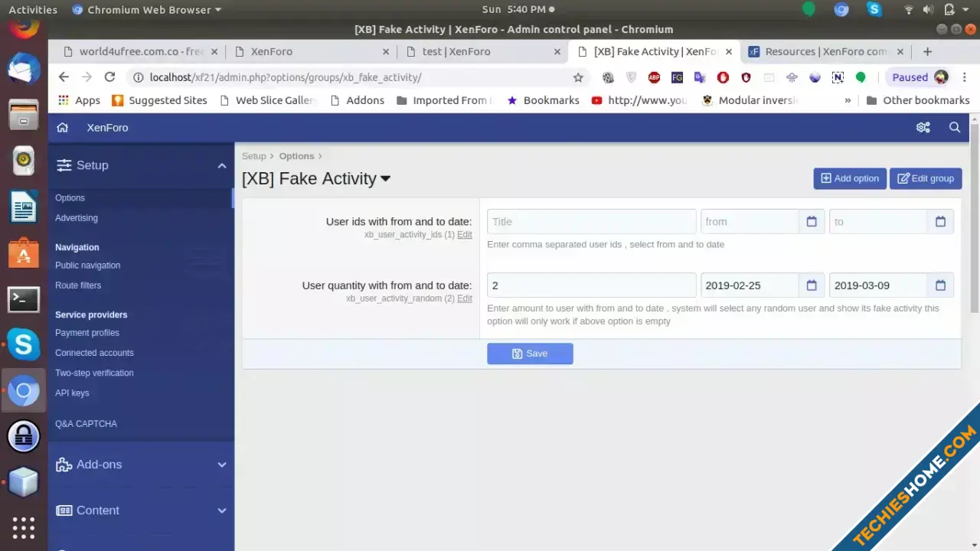Show hidden bookmarks overflow chevron
The width and height of the screenshot is (980, 551).
[848, 100]
